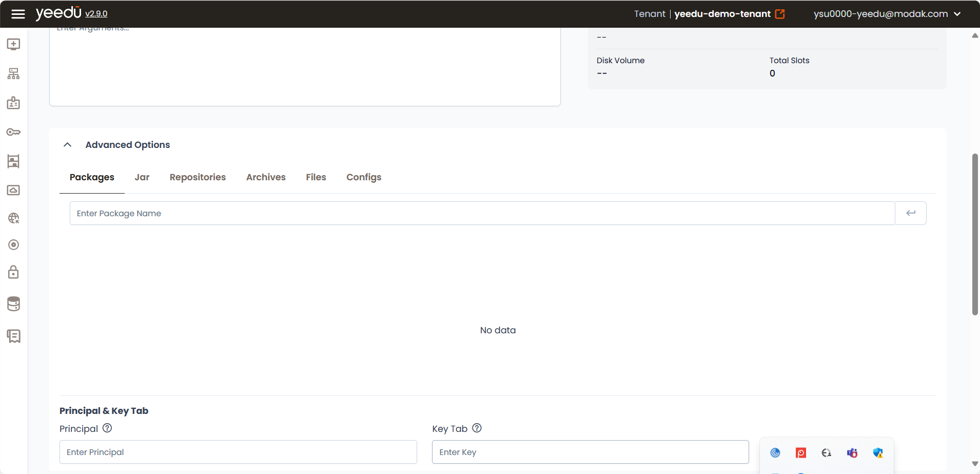Select the Packages tab
Image resolution: width=980 pixels, height=474 pixels.
[92, 177]
